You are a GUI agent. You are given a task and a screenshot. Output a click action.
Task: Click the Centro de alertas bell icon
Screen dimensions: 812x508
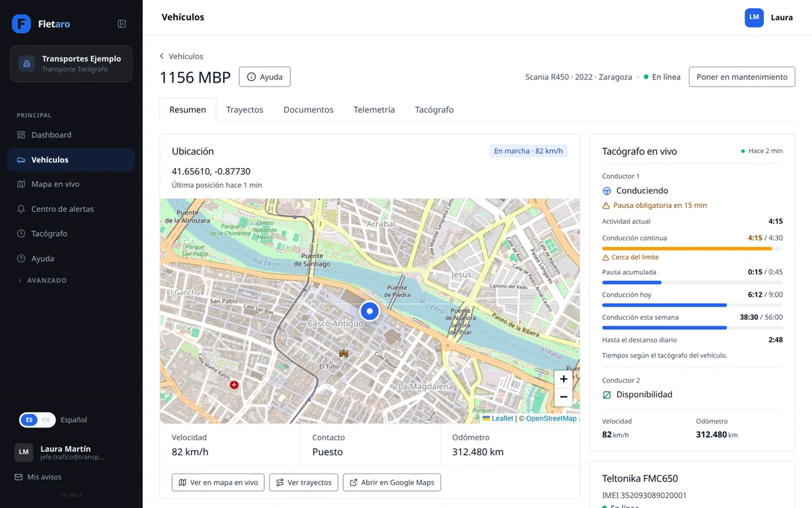click(x=21, y=209)
